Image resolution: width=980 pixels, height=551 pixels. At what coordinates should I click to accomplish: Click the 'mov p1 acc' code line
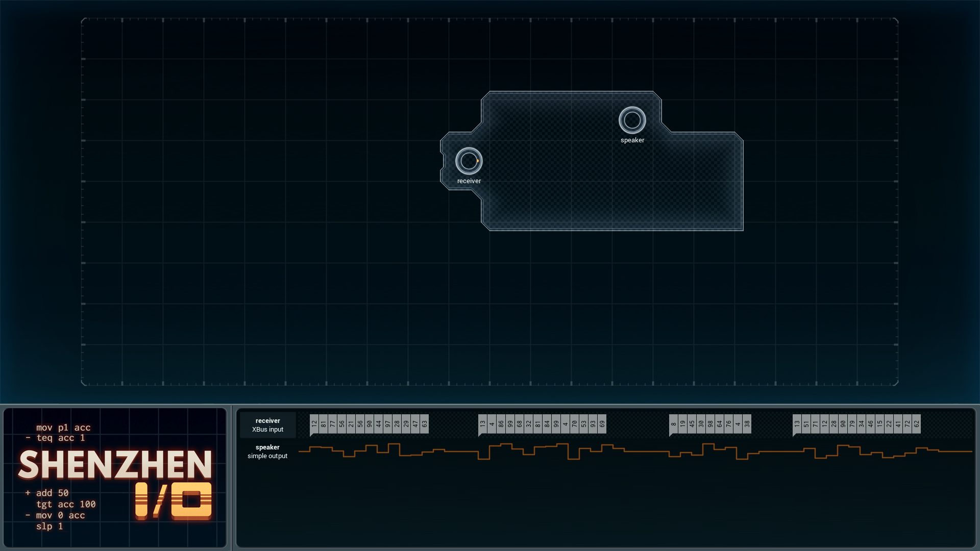point(63,428)
